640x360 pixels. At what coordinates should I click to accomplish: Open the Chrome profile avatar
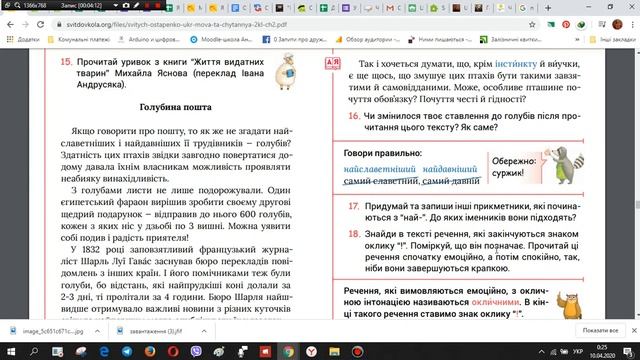click(617, 24)
